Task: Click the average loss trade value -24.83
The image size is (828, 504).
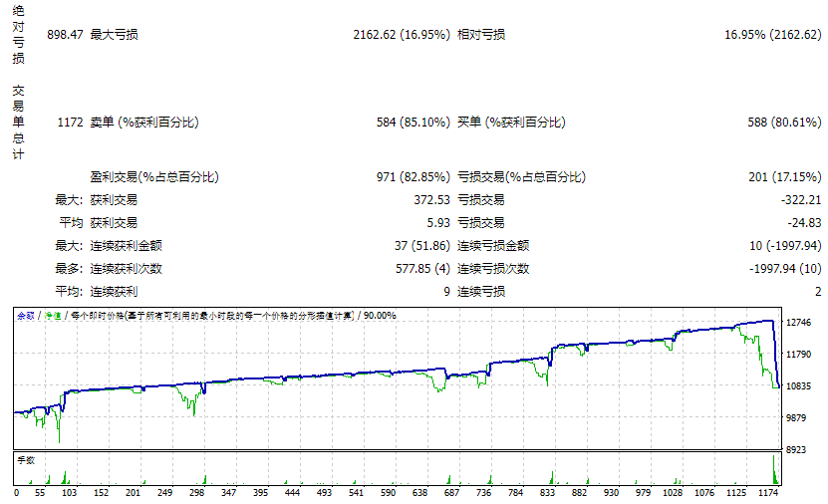Action: coord(804,223)
